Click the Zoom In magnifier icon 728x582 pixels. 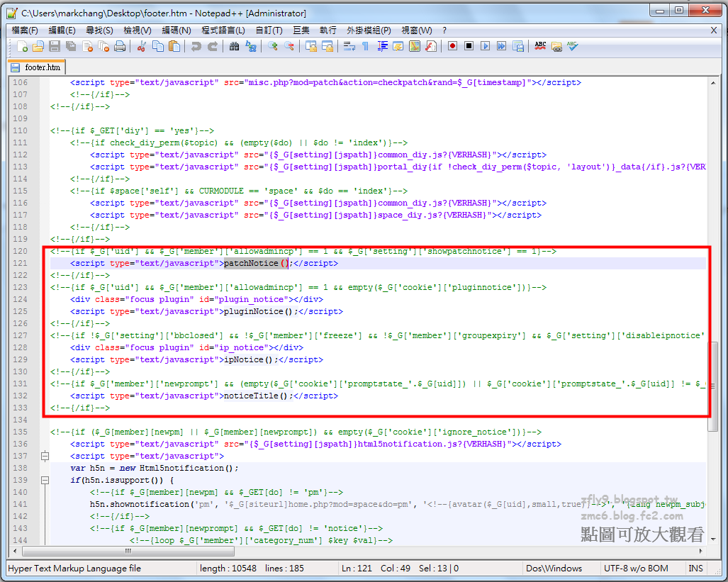tap(272, 46)
